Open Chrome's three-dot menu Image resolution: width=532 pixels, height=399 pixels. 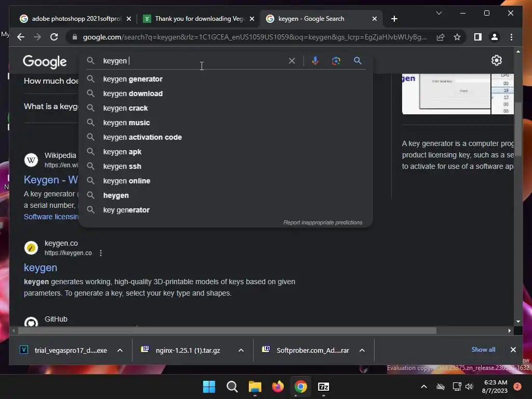click(511, 37)
